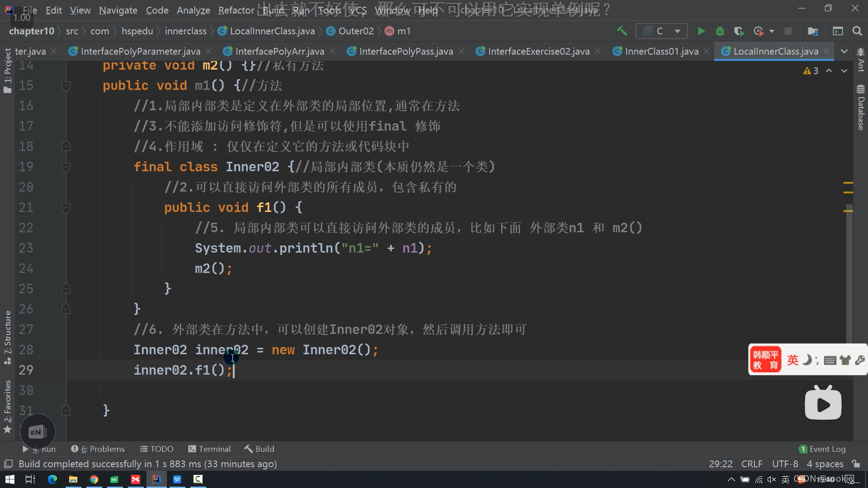The width and height of the screenshot is (868, 488).
Task: Open the Analyze menu
Action: 193,10
